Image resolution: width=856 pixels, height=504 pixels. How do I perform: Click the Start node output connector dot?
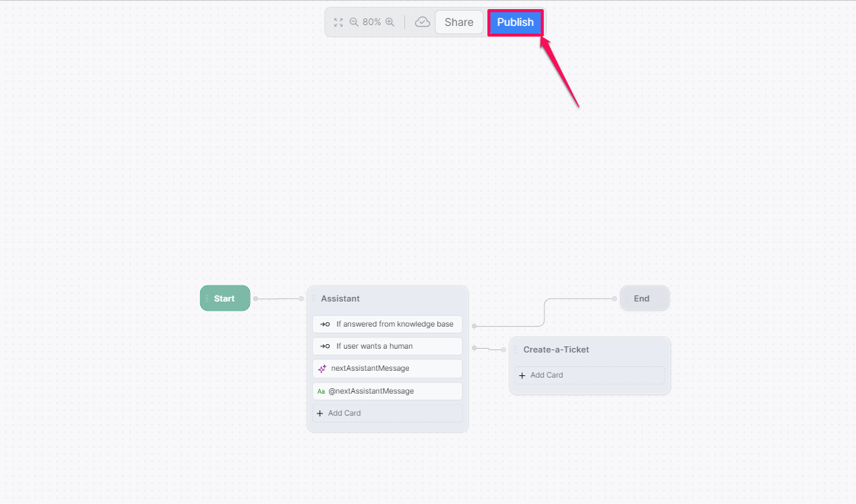[x=256, y=298]
